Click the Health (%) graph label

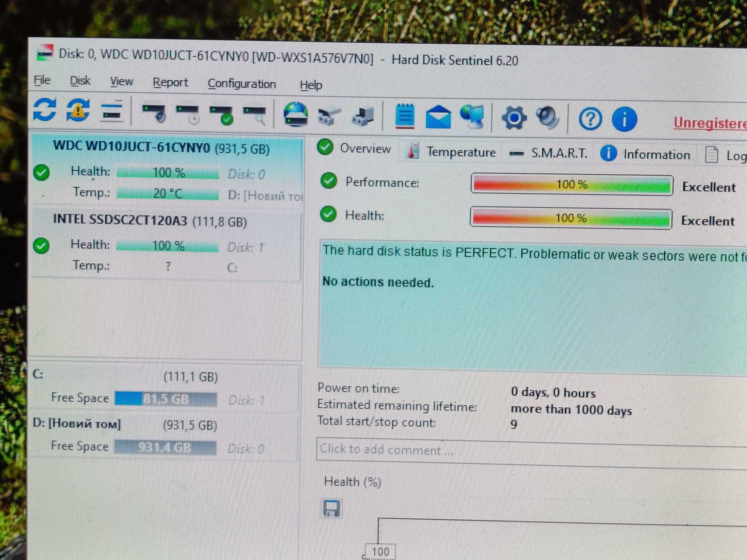tap(353, 482)
